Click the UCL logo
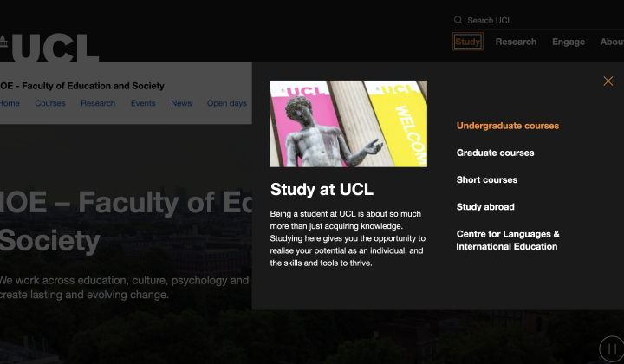The height and width of the screenshot is (364, 624). [49, 48]
